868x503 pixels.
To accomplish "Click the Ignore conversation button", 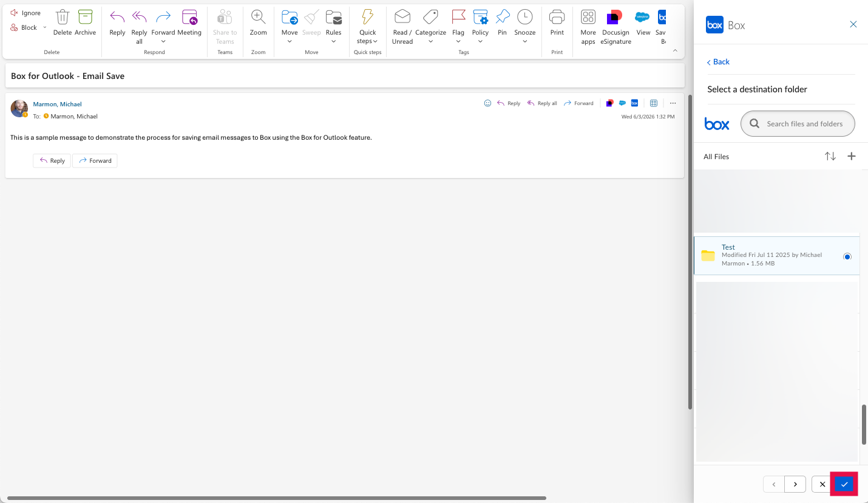I will pyautogui.click(x=25, y=13).
